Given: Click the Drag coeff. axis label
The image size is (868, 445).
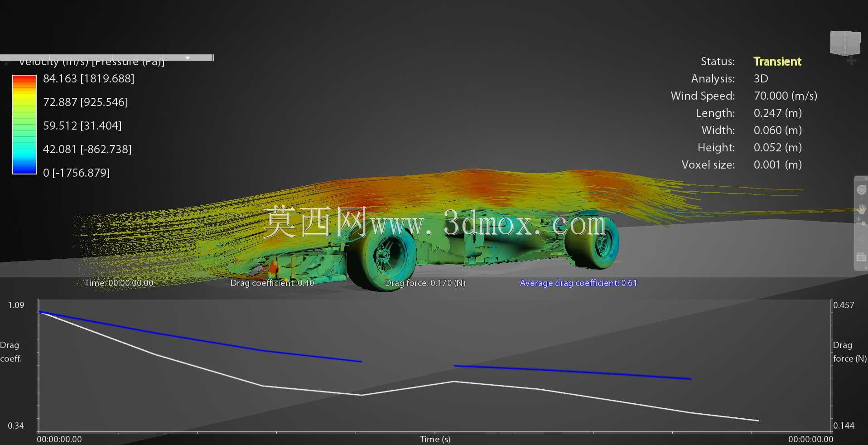Looking at the screenshot, I should coord(11,352).
